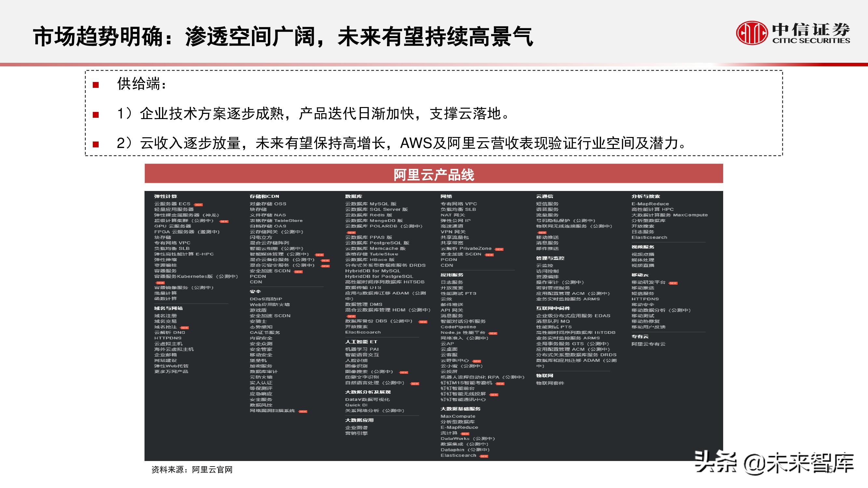Image resolution: width=868 pixels, height=488 pixels.
Task: Click the HOT badge beside 云服务器 ECS
Action: pos(199,205)
